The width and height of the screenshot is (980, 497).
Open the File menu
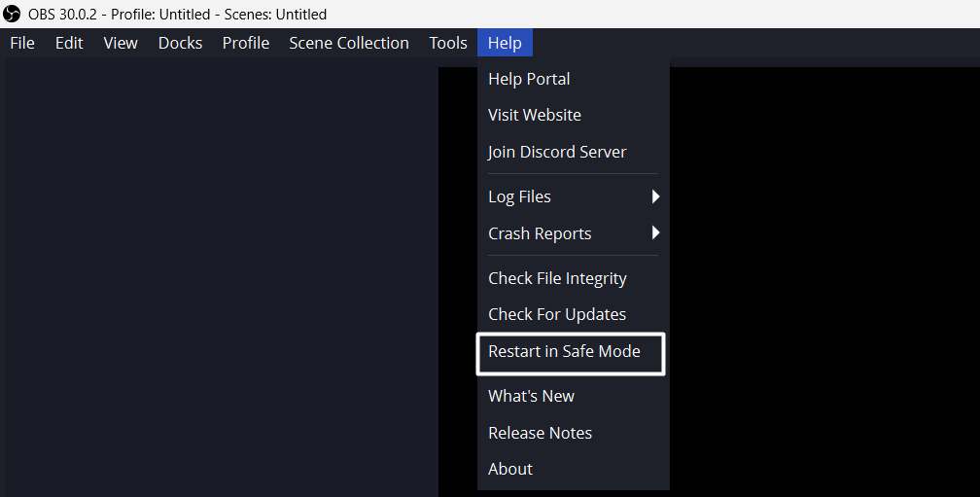pos(22,43)
